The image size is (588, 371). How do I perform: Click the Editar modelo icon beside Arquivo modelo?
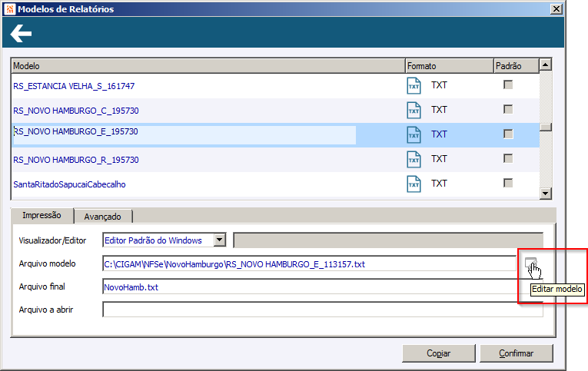tap(530, 263)
